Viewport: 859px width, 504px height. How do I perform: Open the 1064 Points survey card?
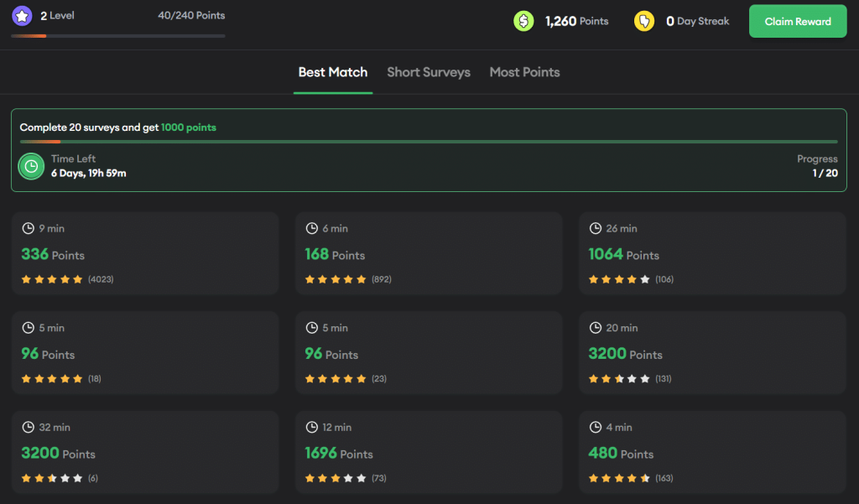(711, 253)
